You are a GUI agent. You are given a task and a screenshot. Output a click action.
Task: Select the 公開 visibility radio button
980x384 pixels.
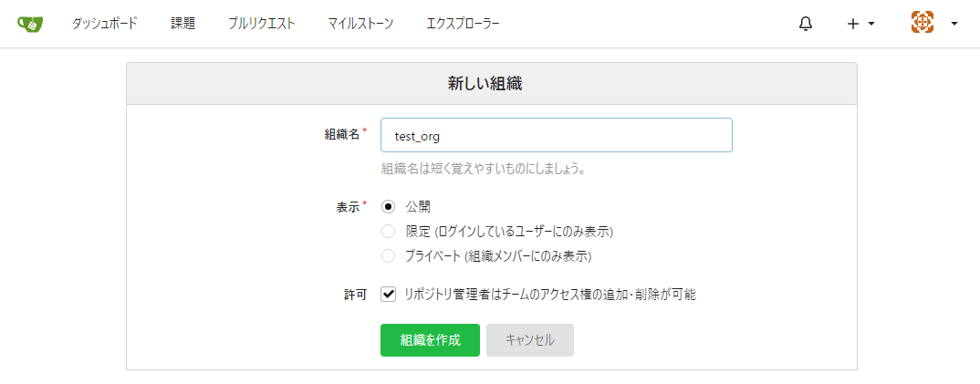[x=389, y=207]
